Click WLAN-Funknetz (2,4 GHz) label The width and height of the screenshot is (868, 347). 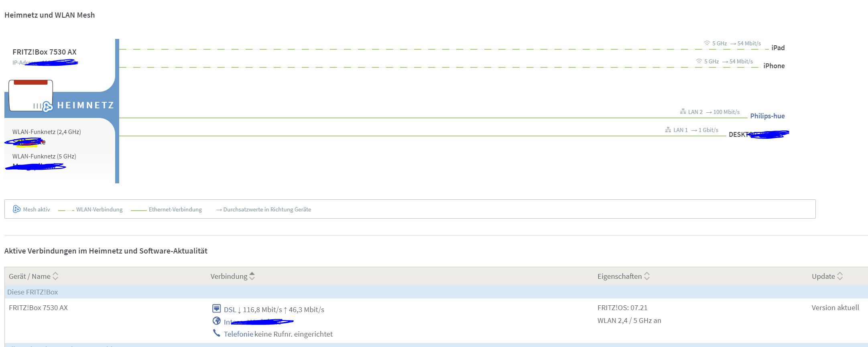coord(47,132)
